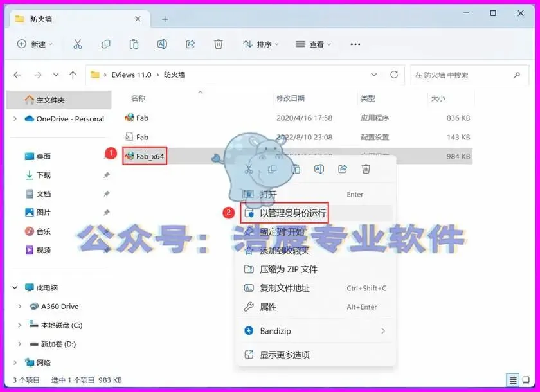This screenshot has width=540, height=392.
Task: Switch to details view icon in status bar
Action: [x=513, y=380]
